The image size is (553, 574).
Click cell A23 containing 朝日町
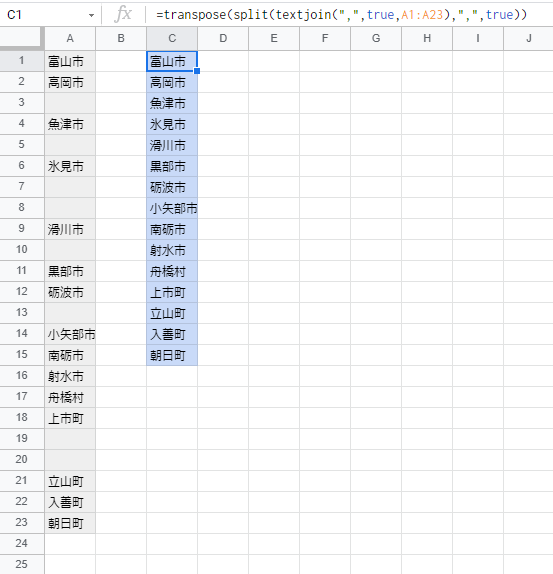tap(70, 523)
